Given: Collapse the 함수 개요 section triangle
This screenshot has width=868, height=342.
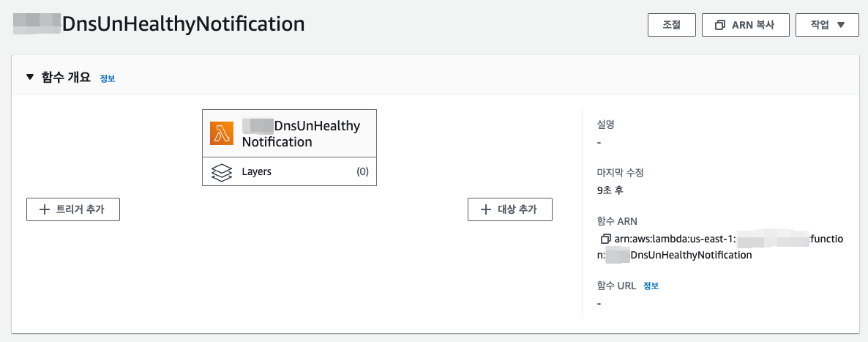Looking at the screenshot, I should (x=30, y=77).
